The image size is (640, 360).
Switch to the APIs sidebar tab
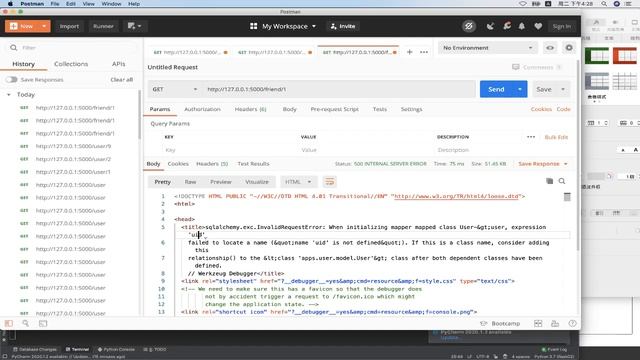[x=118, y=64]
